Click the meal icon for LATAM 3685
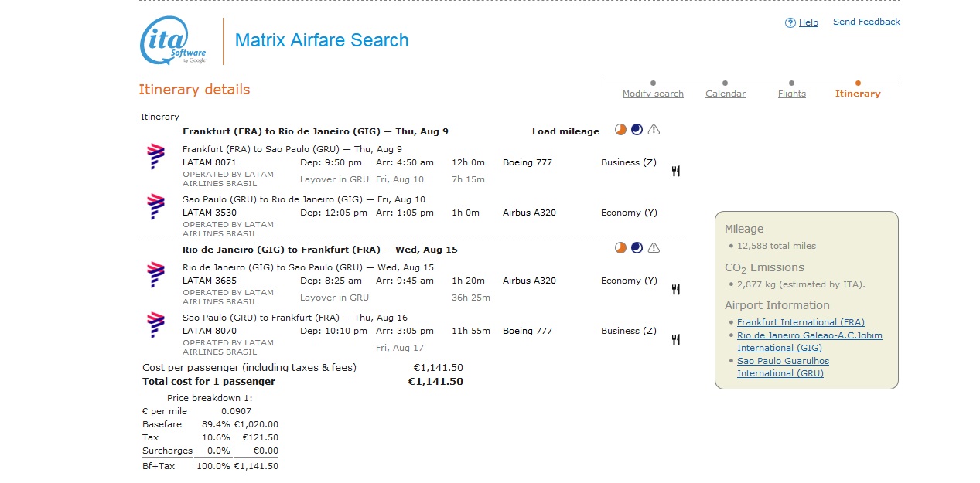Screen dimensions: 980x483 click(675, 290)
